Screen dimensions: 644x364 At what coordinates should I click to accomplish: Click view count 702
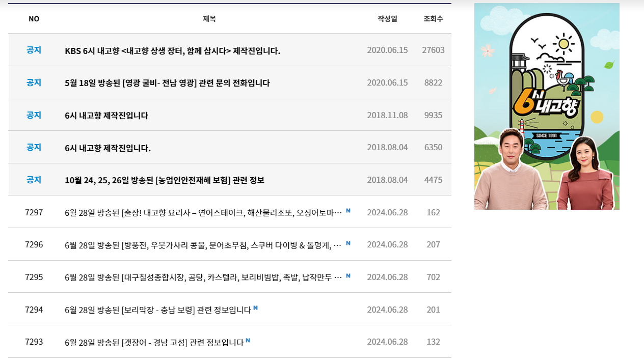433,277
